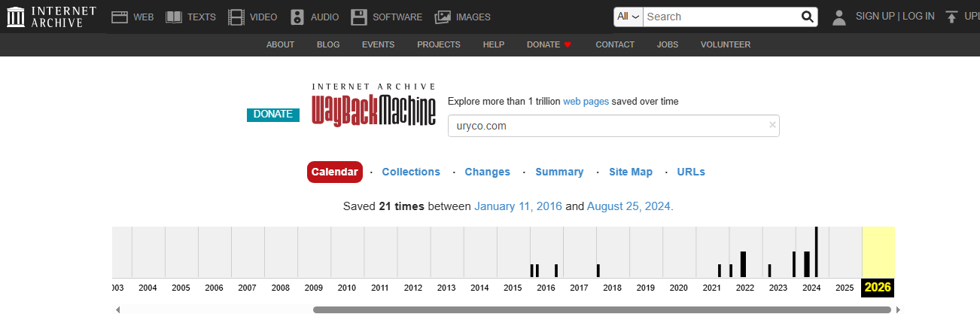Select year 2019 on the timeline
The width and height of the screenshot is (980, 314).
[646, 288]
